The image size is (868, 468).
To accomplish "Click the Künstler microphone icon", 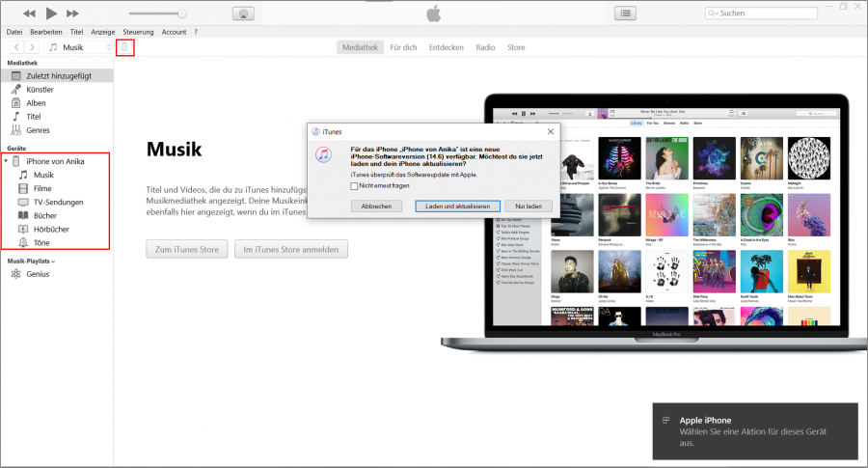I will (x=16, y=90).
